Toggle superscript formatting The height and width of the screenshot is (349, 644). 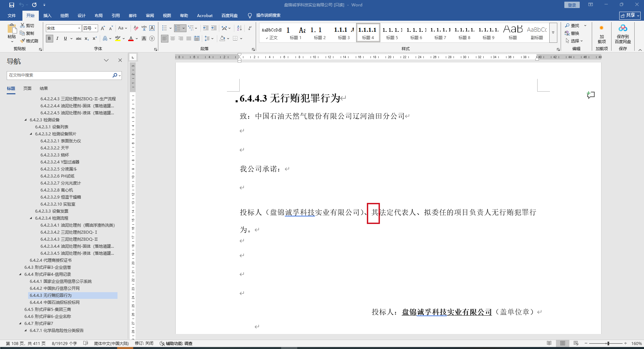[x=95, y=38]
